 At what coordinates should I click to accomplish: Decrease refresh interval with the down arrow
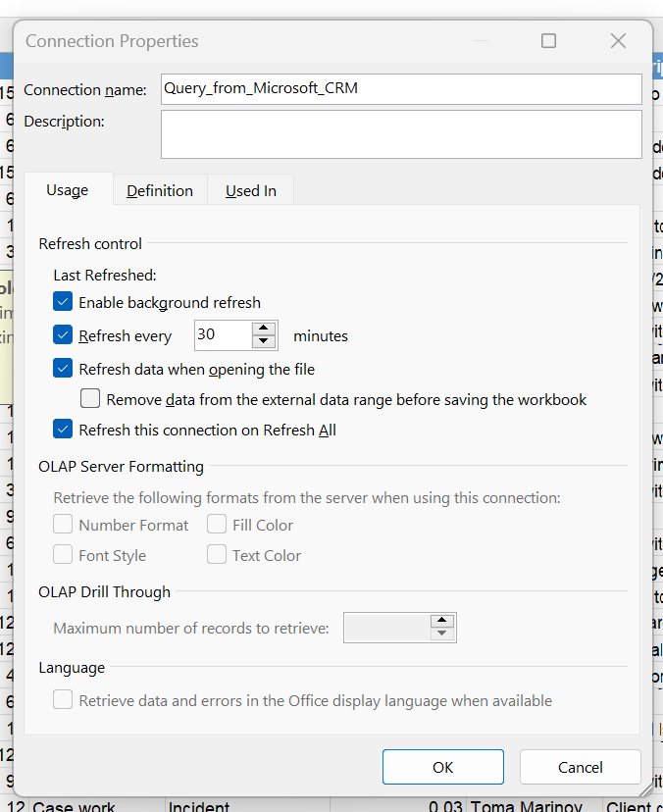264,339
